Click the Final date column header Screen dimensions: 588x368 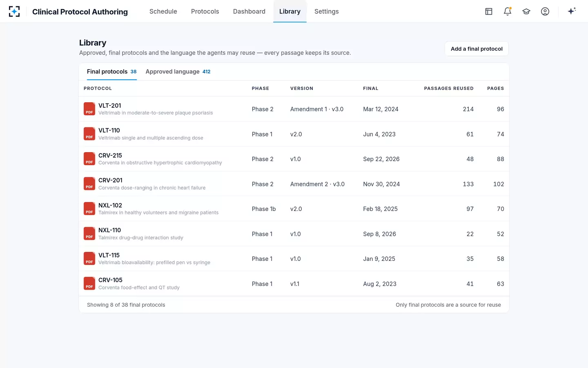pos(371,88)
